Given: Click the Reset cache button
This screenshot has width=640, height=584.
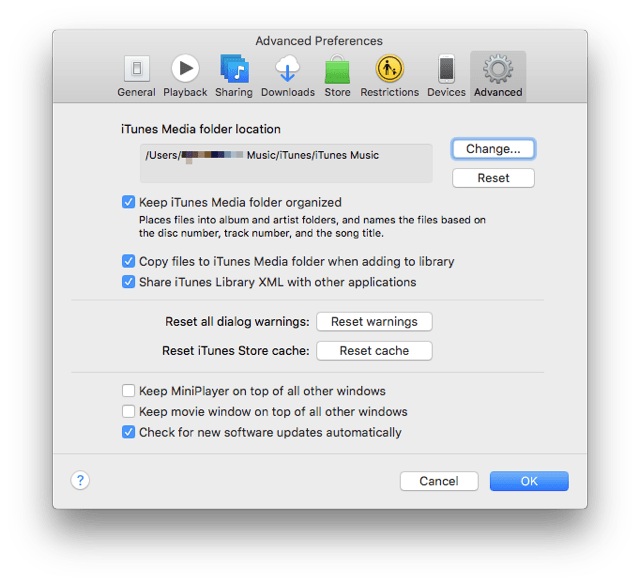Looking at the screenshot, I should [x=374, y=351].
